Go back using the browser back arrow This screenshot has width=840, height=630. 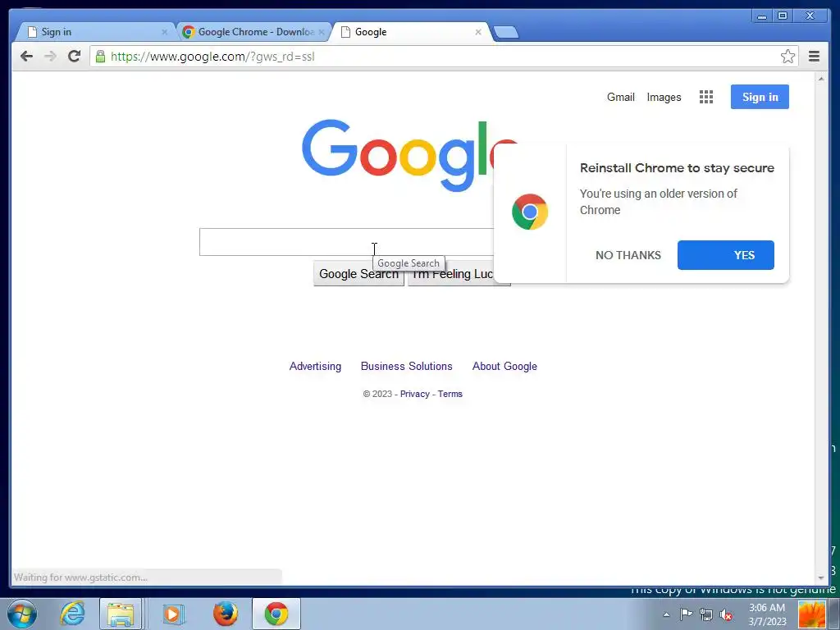(x=26, y=57)
